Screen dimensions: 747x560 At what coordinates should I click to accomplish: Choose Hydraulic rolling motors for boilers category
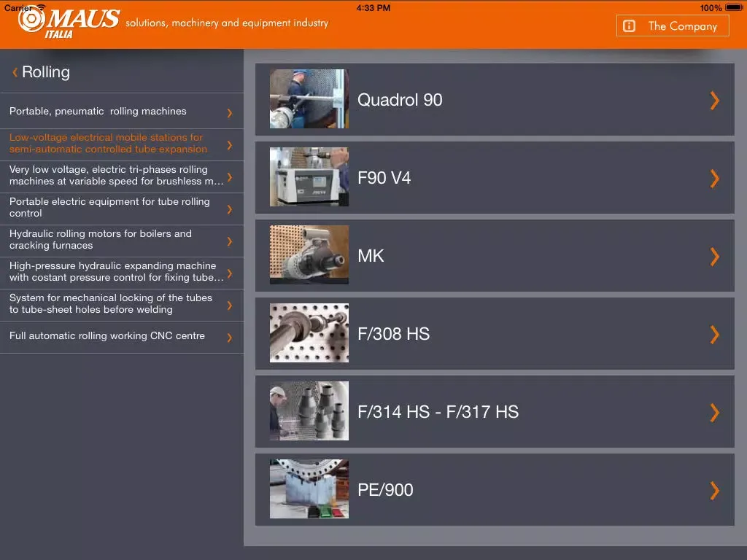tap(122, 239)
